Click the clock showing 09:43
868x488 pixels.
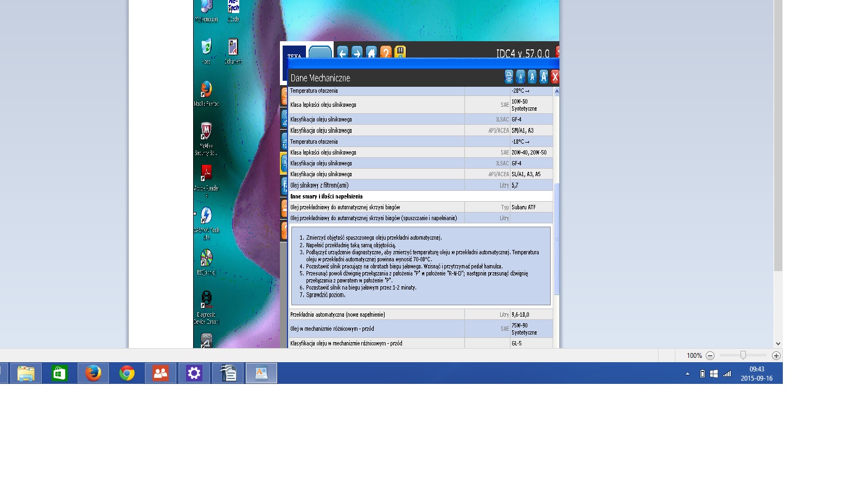click(x=757, y=374)
